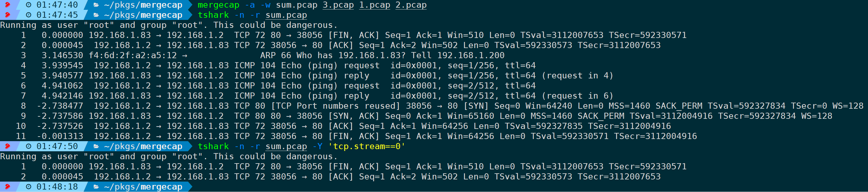Click the 'tcp.stream==0' filter string

pyautogui.click(x=367, y=146)
